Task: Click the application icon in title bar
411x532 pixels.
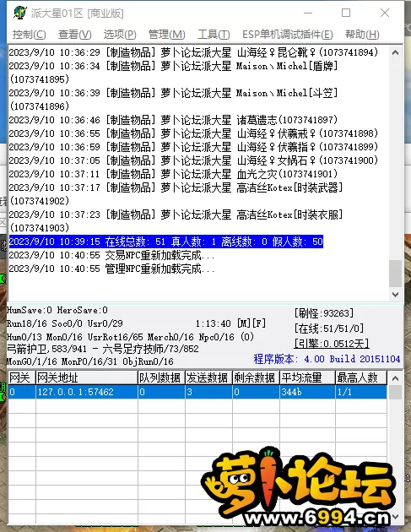Action: (x=20, y=13)
